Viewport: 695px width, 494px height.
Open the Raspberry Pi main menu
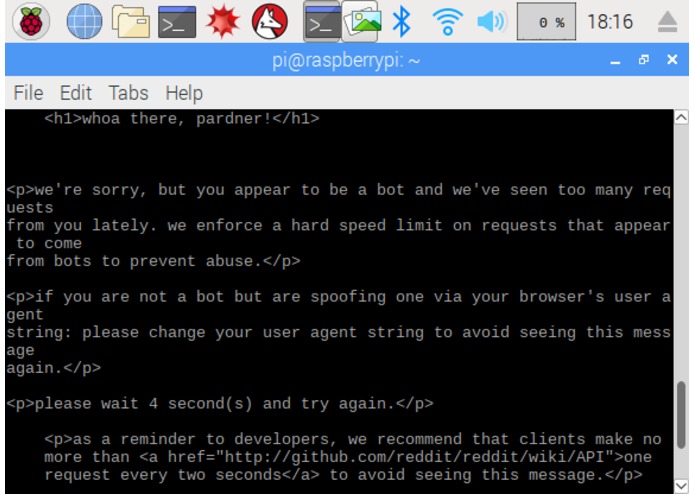[x=31, y=21]
